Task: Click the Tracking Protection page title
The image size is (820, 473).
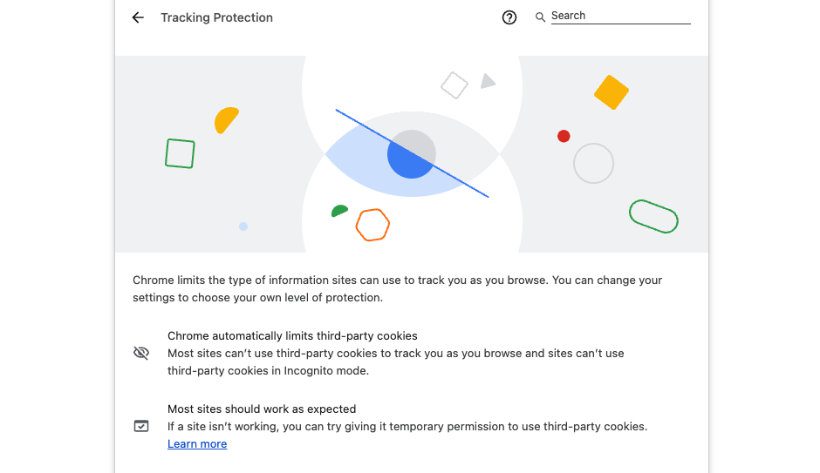Action: (x=217, y=17)
